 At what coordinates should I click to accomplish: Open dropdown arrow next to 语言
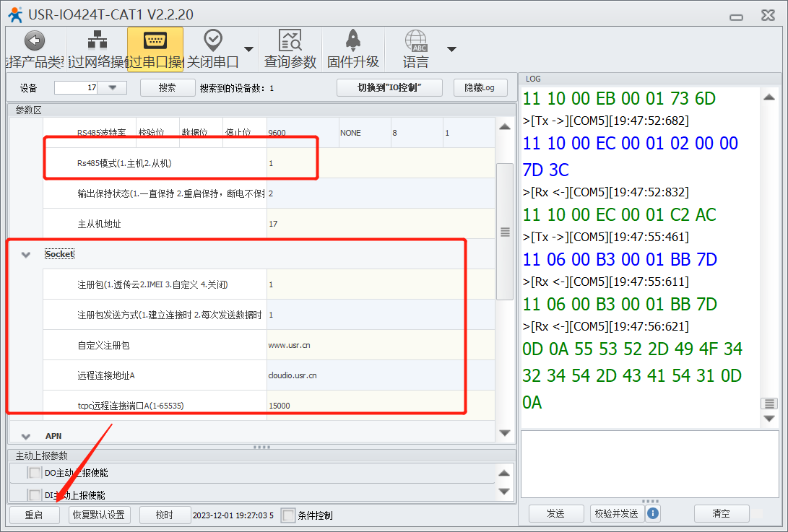pos(451,49)
